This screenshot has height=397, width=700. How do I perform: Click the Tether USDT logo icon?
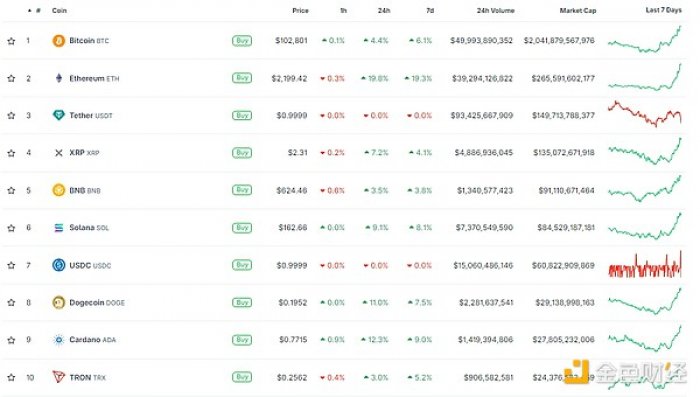(58, 115)
